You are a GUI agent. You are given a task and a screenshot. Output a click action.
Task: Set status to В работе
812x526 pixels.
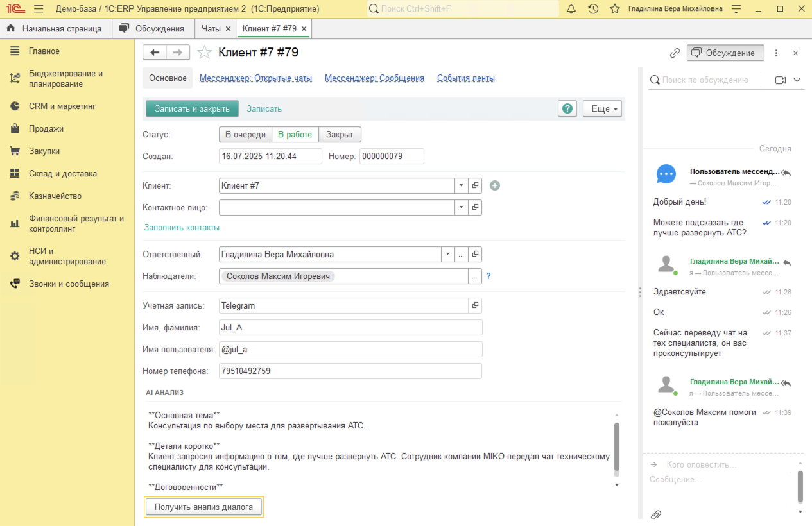[x=295, y=135]
